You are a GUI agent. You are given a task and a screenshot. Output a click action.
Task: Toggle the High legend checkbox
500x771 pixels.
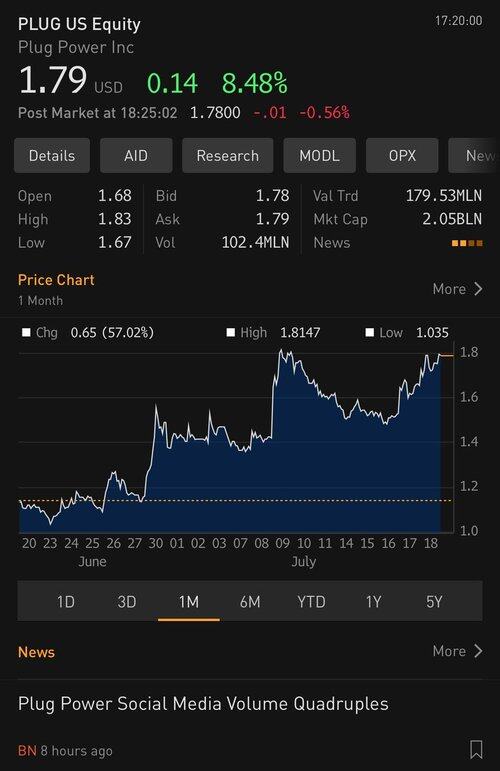231,333
